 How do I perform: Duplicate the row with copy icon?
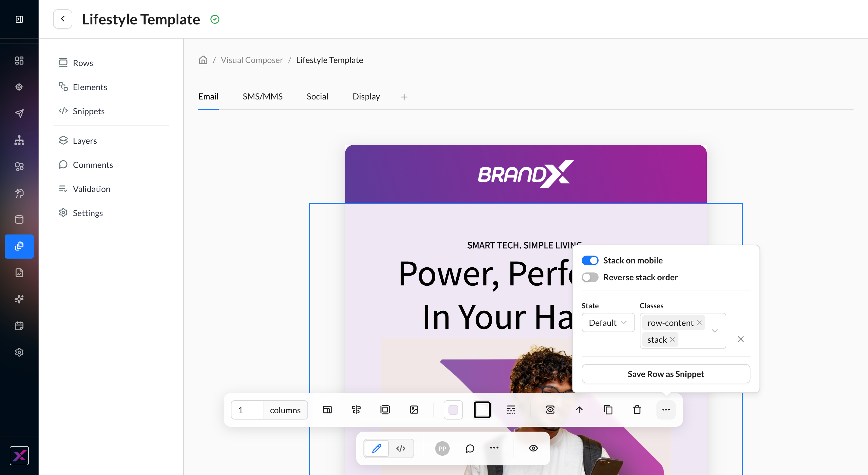pyautogui.click(x=608, y=410)
